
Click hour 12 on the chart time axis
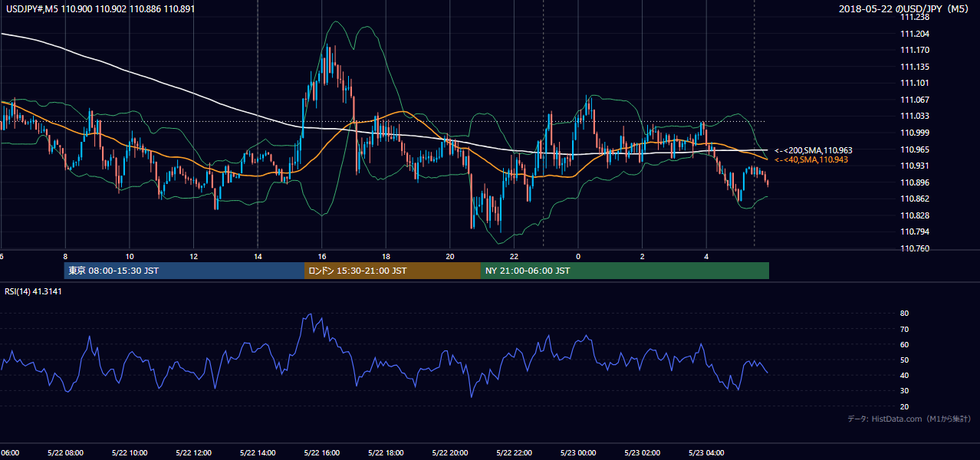(194, 257)
